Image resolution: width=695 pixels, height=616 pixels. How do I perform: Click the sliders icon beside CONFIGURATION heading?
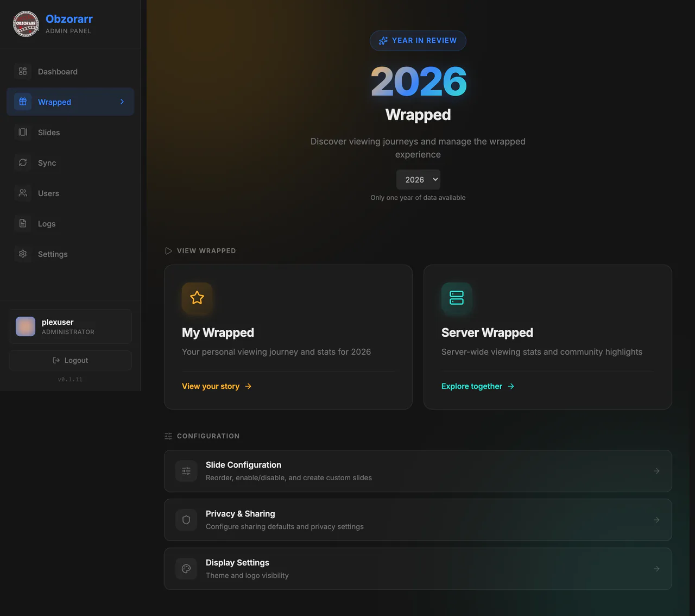click(x=168, y=436)
